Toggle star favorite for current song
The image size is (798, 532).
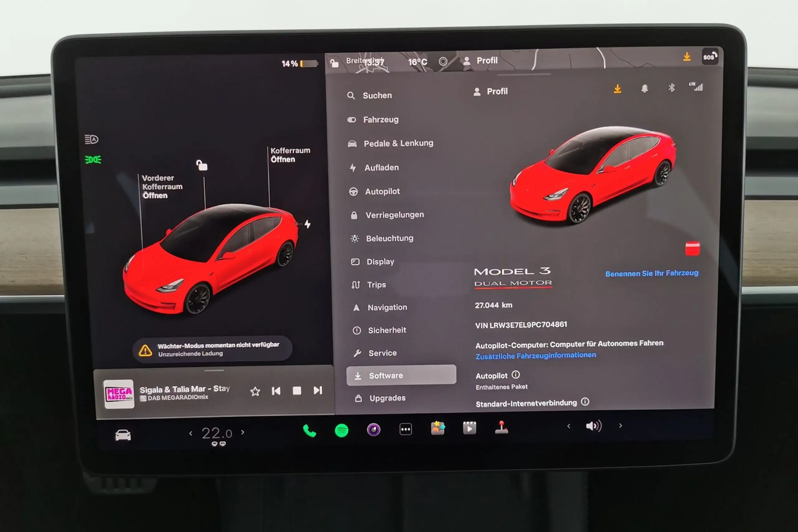pos(254,391)
